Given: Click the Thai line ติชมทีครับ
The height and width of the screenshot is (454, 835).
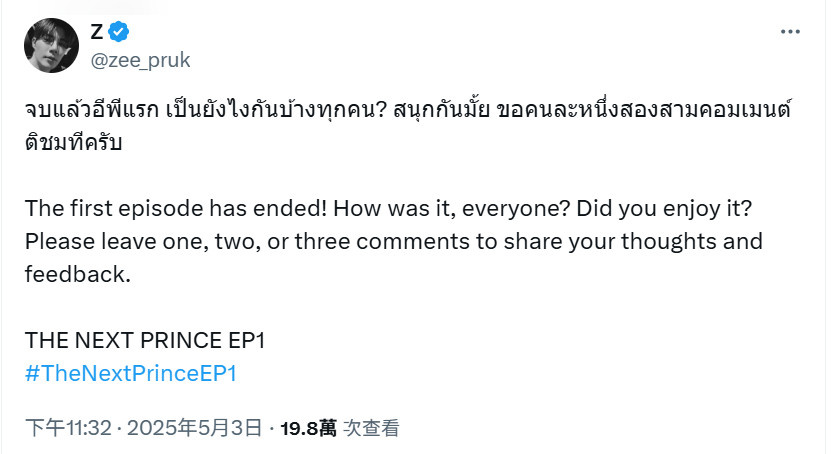Looking at the screenshot, I should click(73, 142).
